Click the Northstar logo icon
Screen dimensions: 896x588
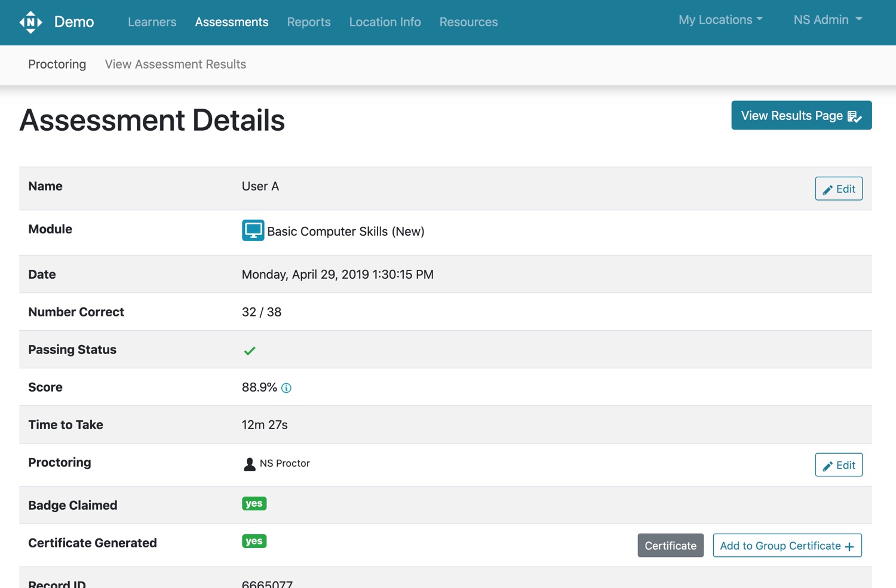[x=31, y=22]
